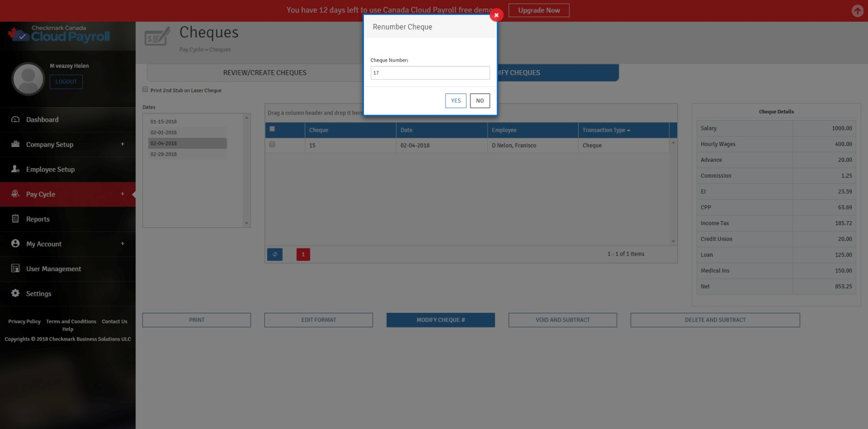Viewport: 868px width, 429px height.
Task: Tick the select-all checkbox in grid header
Action: (x=272, y=129)
